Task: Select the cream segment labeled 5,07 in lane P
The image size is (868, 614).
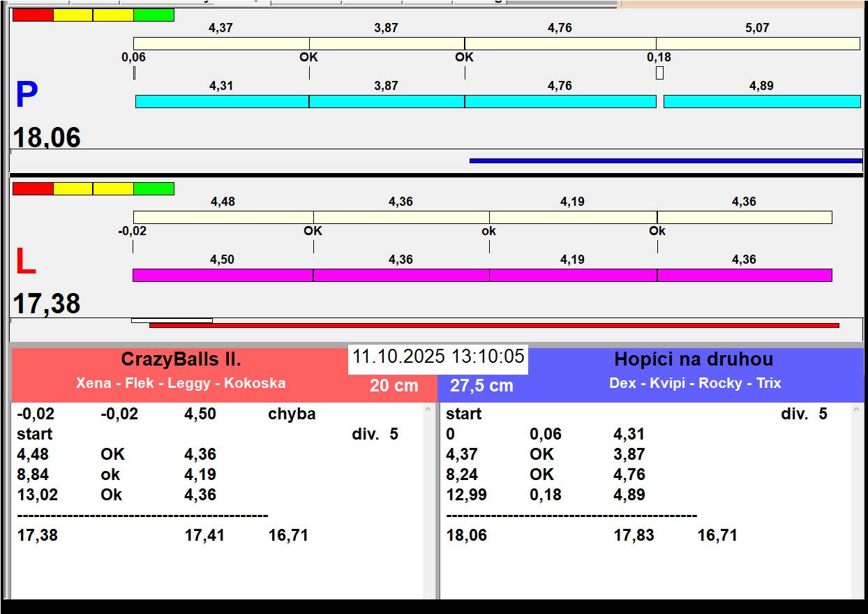Action: point(758,43)
